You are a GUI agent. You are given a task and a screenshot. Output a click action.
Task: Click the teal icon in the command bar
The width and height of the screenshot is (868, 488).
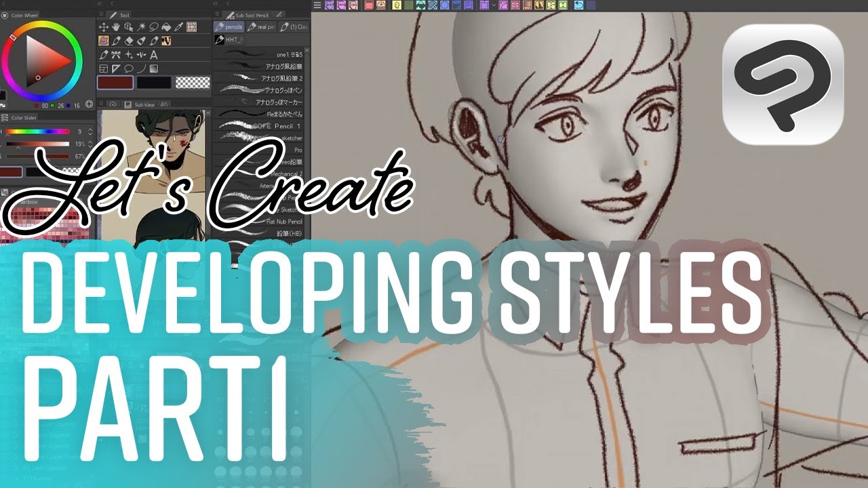tap(420, 5)
